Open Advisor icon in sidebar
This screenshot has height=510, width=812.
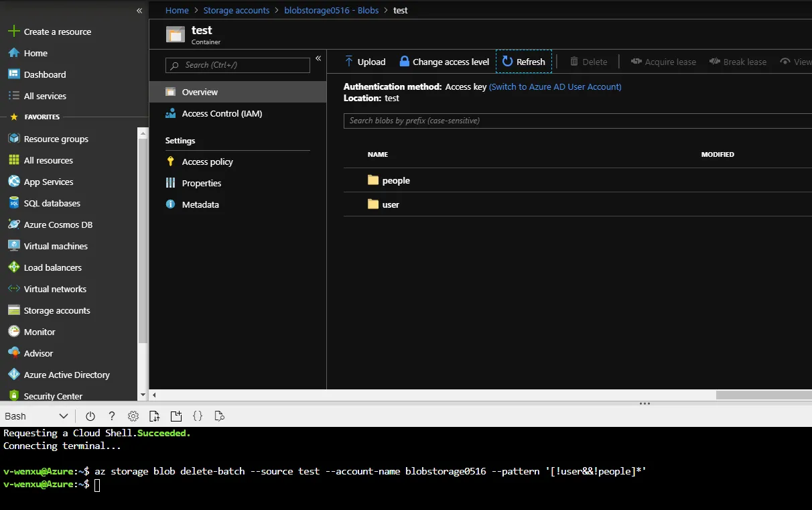pos(13,353)
